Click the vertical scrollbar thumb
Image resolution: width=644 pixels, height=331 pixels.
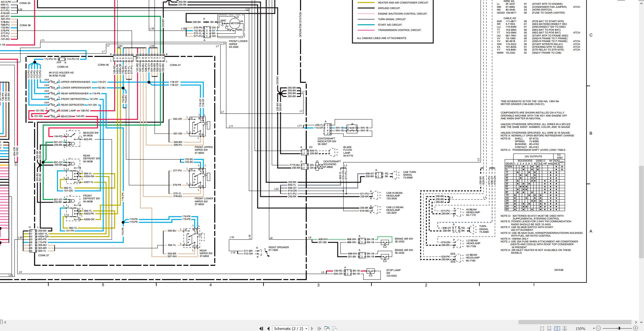[x=641, y=211]
